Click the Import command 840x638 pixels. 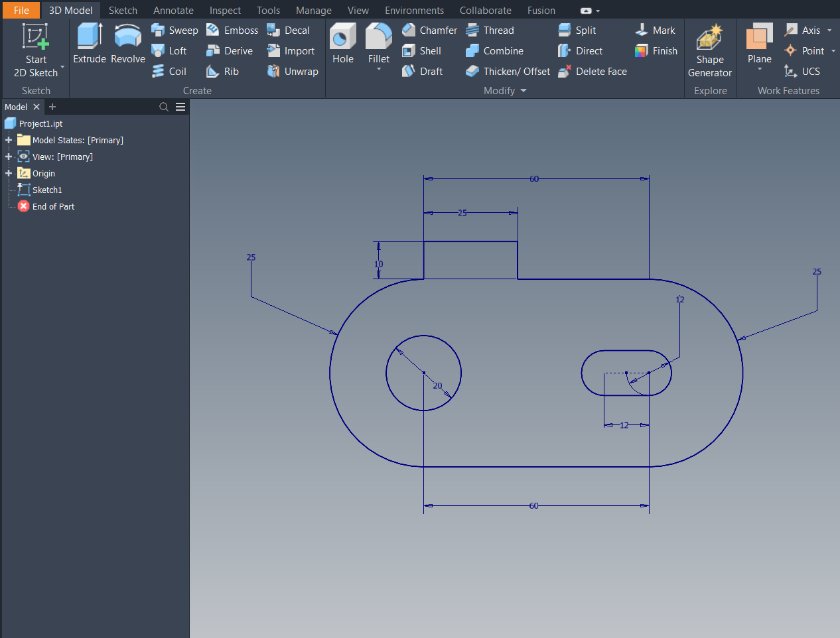pyautogui.click(x=291, y=51)
